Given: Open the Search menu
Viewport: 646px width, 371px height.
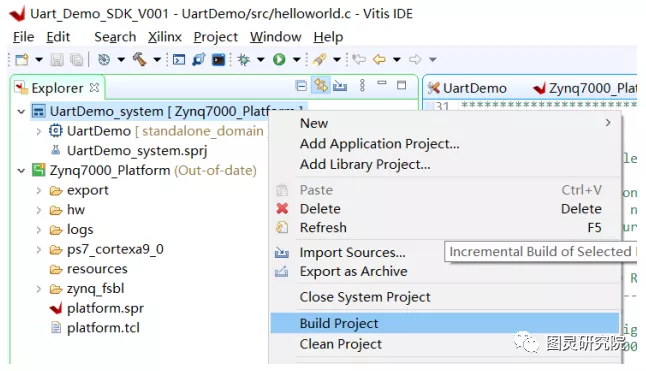Looking at the screenshot, I should pos(115,37).
